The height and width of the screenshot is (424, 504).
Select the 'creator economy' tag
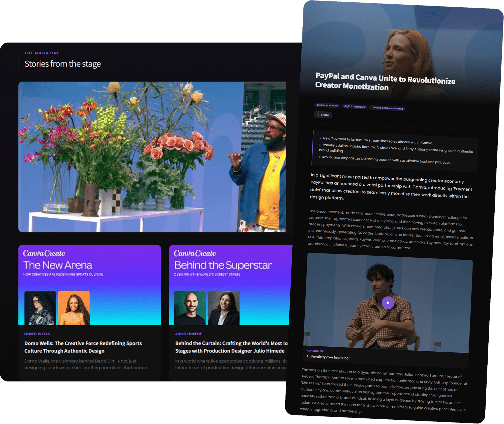coord(327,105)
